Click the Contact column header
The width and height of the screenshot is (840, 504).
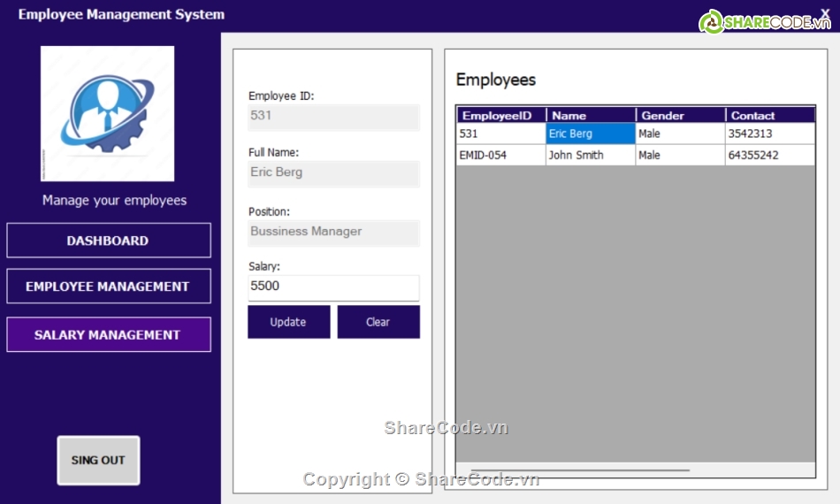pyautogui.click(x=769, y=115)
